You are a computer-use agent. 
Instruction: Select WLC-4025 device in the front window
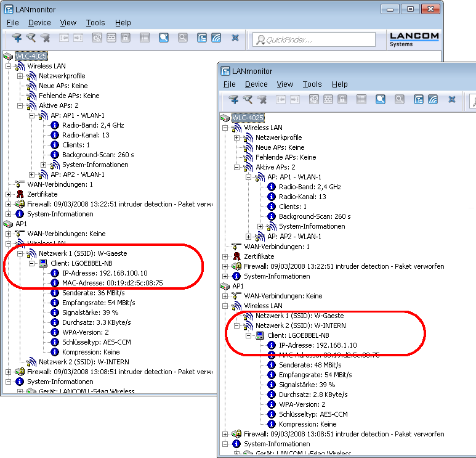[x=248, y=118]
